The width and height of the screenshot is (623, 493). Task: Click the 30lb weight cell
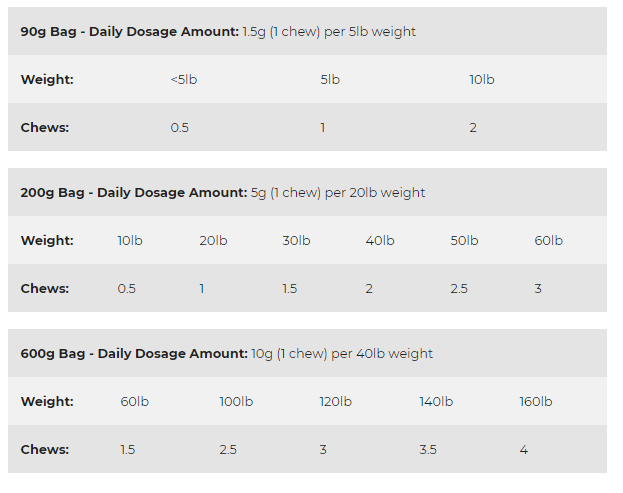click(x=296, y=241)
